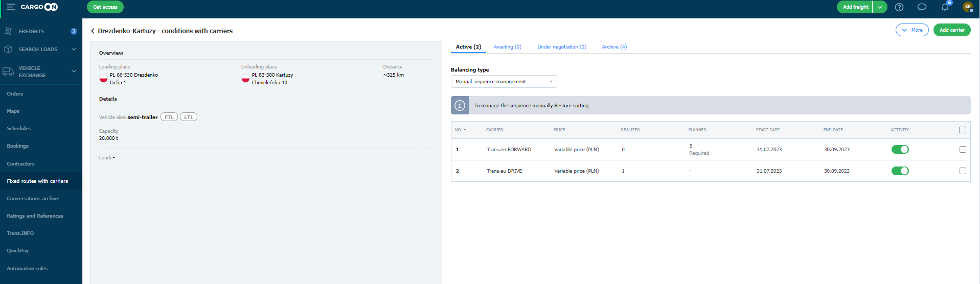The width and height of the screenshot is (980, 284).
Task: Disable activity for Trans.eu FORWARD
Action: (900, 150)
